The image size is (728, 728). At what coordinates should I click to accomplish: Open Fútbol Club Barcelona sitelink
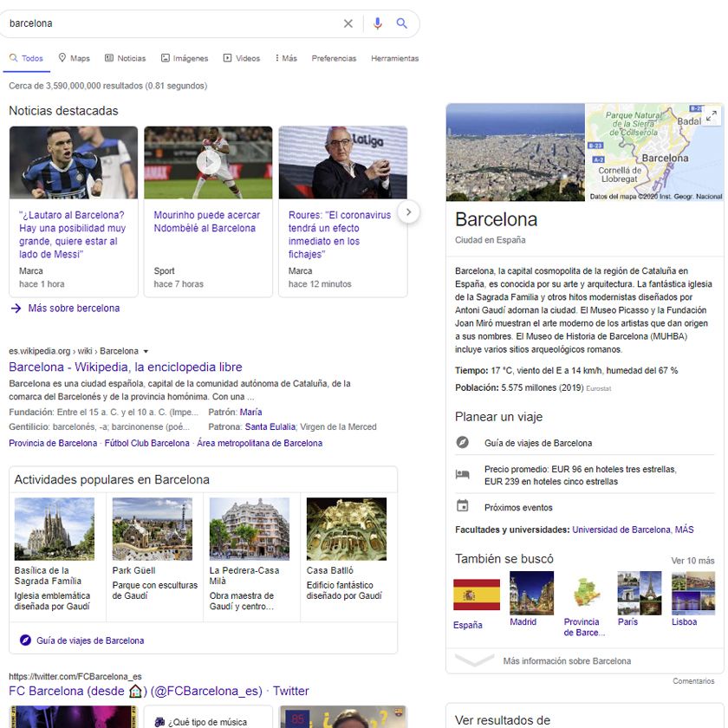tap(146, 443)
